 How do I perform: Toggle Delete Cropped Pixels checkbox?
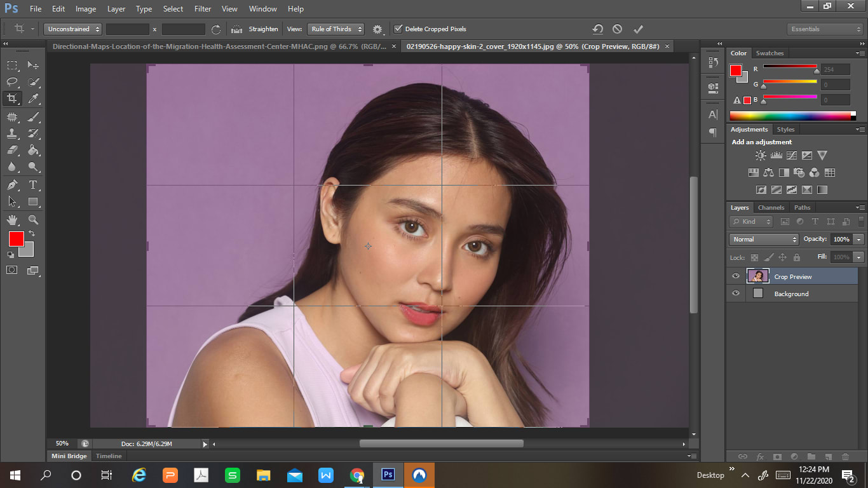click(x=398, y=29)
